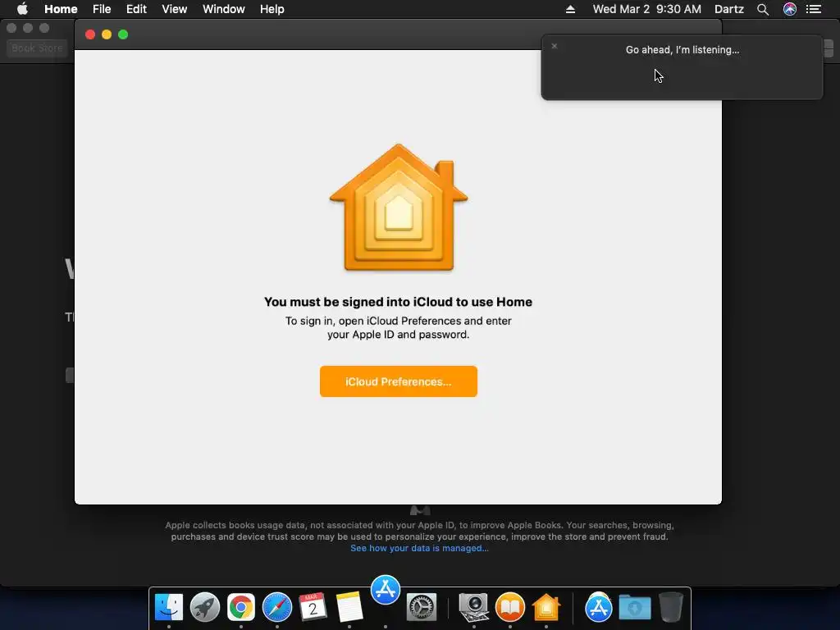
Task: Click the iCloud Preferences button
Action: click(x=398, y=381)
